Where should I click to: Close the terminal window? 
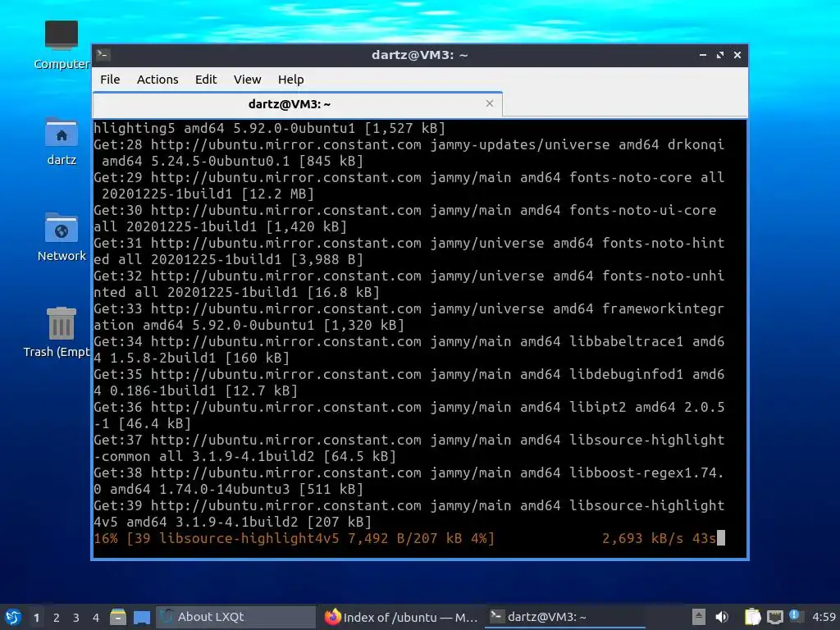coord(737,55)
